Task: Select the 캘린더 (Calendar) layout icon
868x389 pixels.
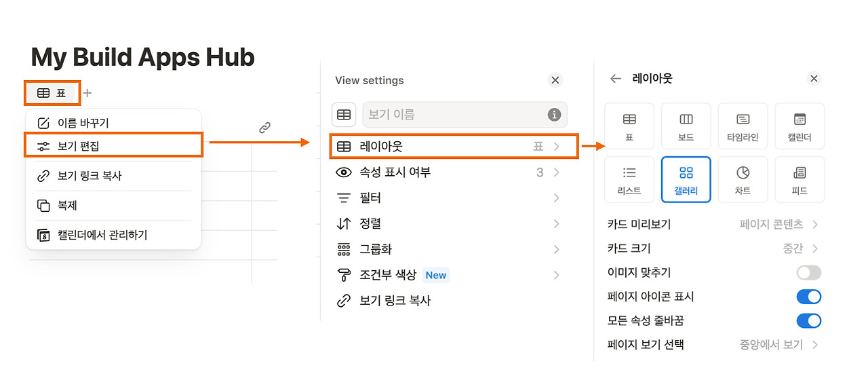Action: pos(800,126)
